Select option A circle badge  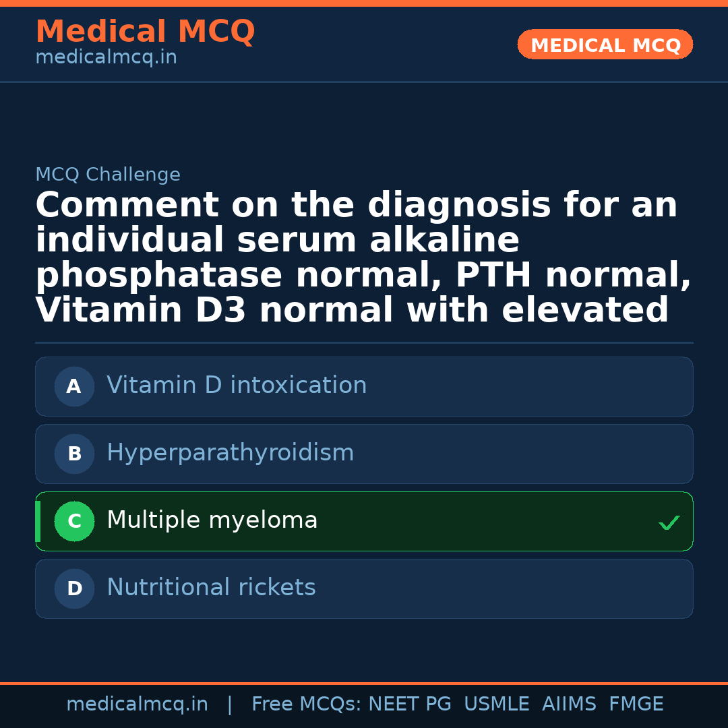click(x=74, y=386)
